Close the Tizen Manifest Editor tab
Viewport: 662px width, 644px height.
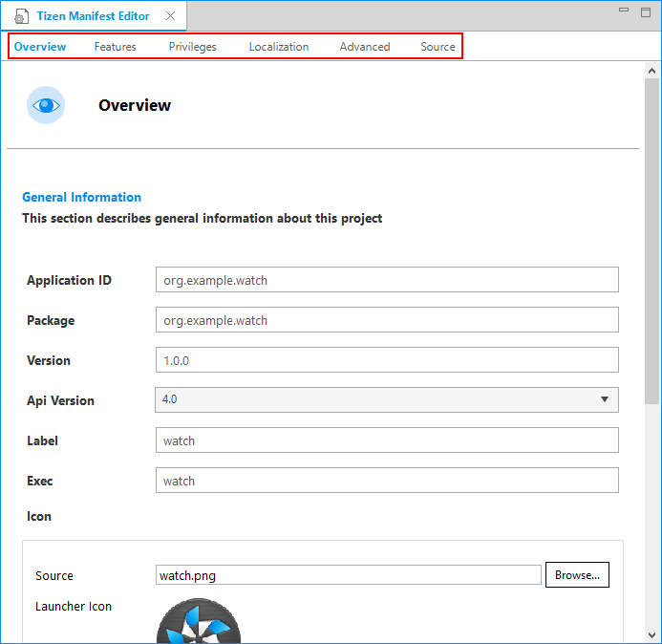click(x=170, y=16)
